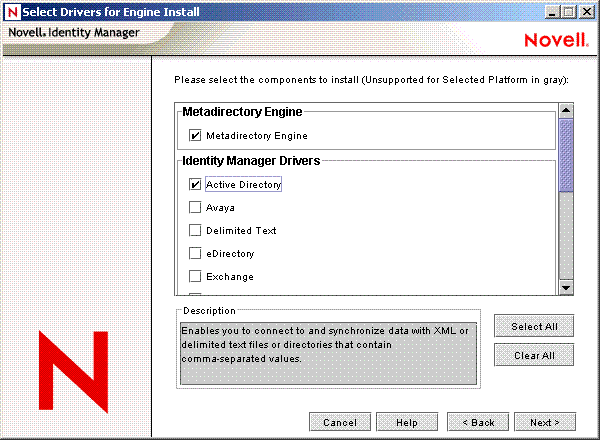This screenshot has height=440, width=600.
Task: Click the Description text box
Action: coord(328,353)
